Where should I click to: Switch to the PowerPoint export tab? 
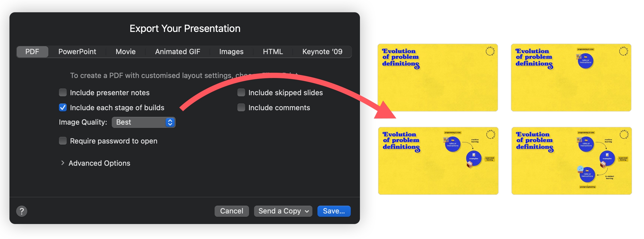pyautogui.click(x=77, y=52)
